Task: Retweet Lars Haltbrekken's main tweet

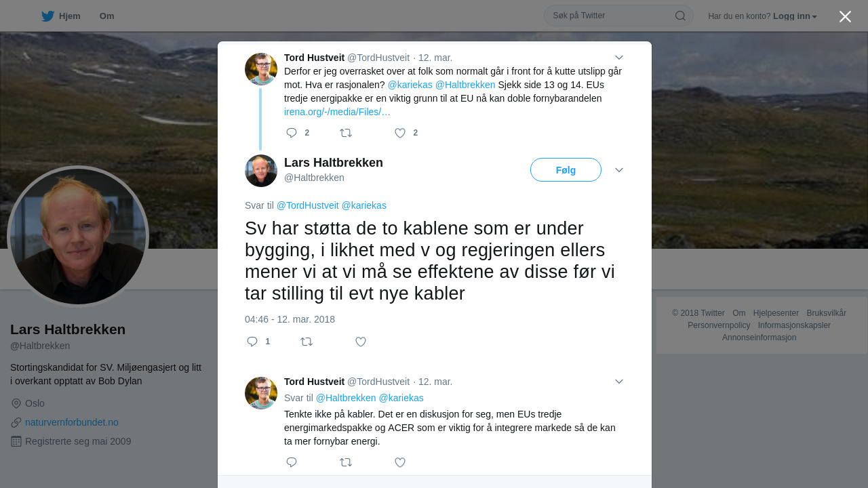Action: click(307, 342)
